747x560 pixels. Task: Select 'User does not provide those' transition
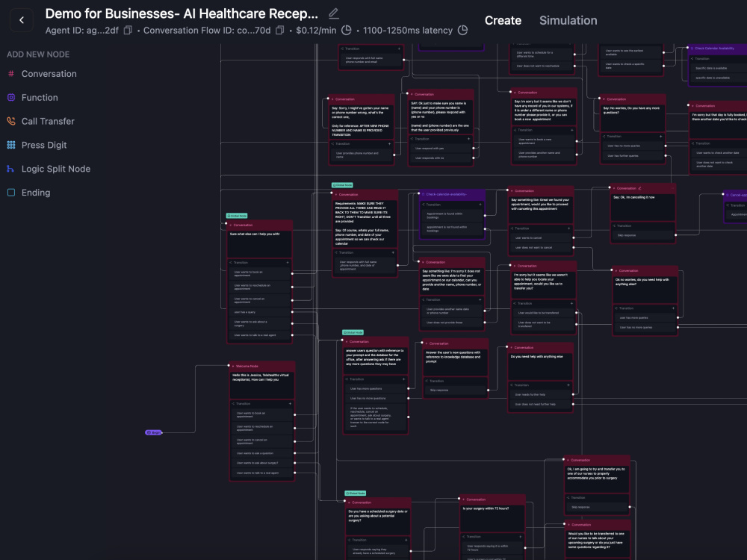click(x=452, y=323)
